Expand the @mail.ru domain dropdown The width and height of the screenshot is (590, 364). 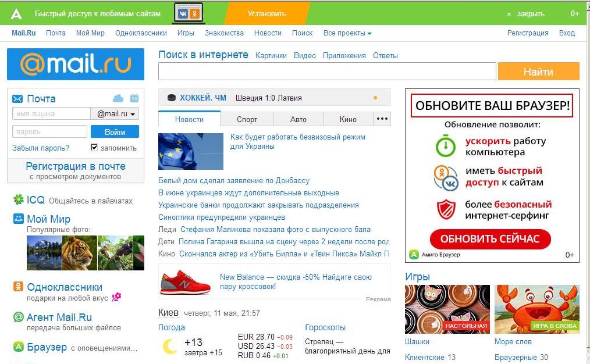(x=115, y=113)
